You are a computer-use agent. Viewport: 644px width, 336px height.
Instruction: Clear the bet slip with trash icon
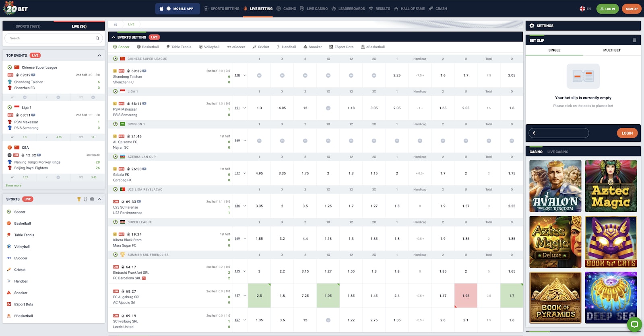[x=634, y=40]
